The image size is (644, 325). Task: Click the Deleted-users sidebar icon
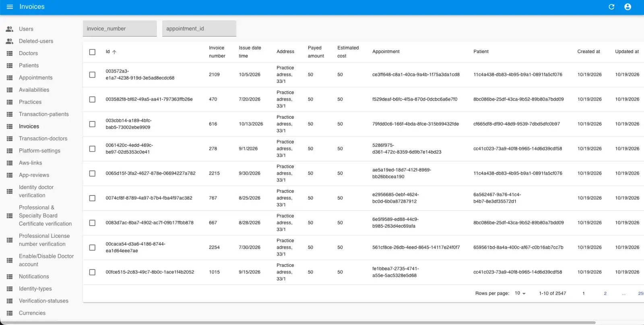(10, 41)
